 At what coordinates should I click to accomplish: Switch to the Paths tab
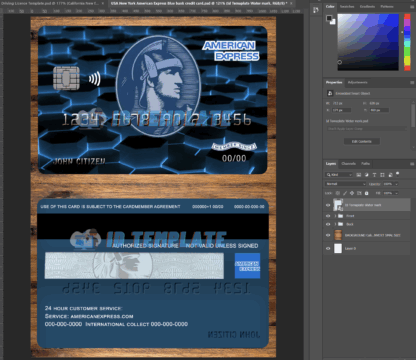366,164
